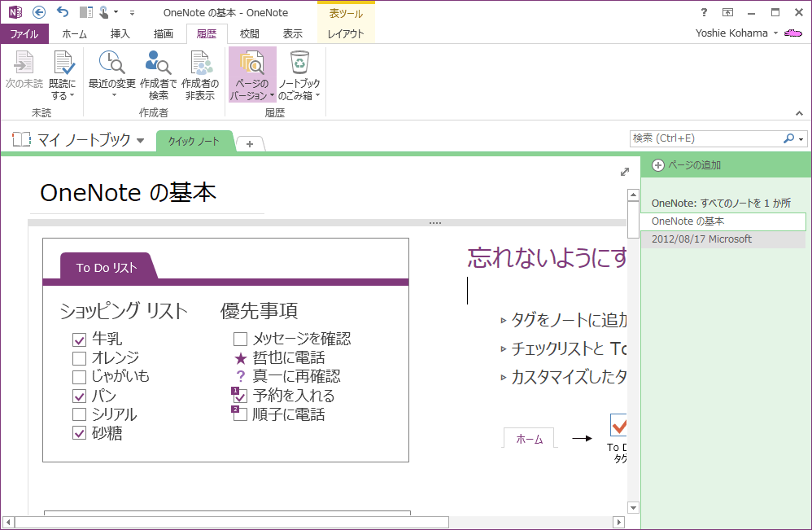The width and height of the screenshot is (812, 530).
Task: Go back with the Back arrow button
Action: click(39, 12)
